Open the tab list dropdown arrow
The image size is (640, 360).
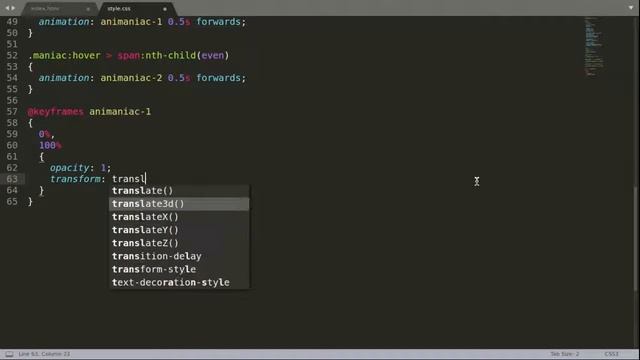point(631,8)
